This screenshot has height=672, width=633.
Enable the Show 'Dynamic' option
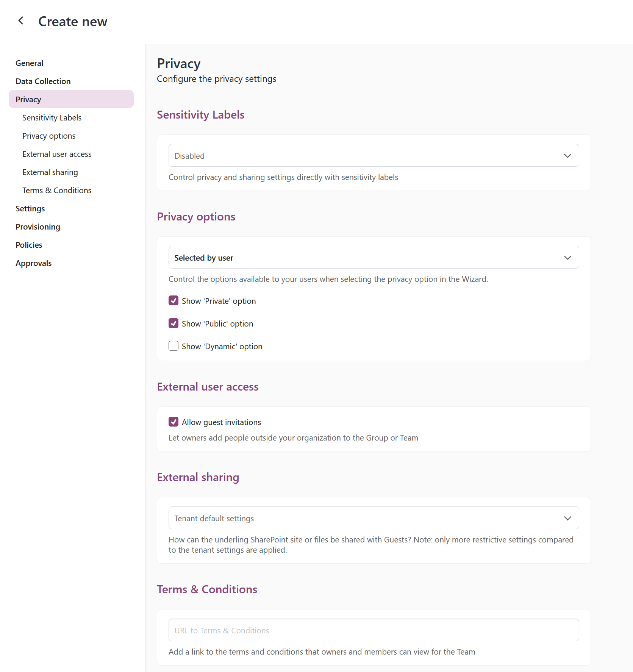tap(173, 346)
